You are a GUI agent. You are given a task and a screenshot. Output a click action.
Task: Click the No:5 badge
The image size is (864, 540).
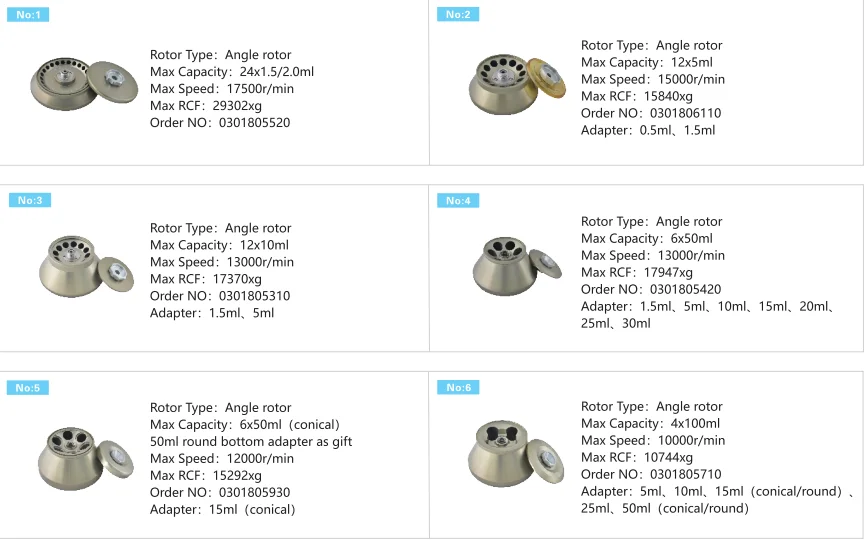click(x=28, y=388)
